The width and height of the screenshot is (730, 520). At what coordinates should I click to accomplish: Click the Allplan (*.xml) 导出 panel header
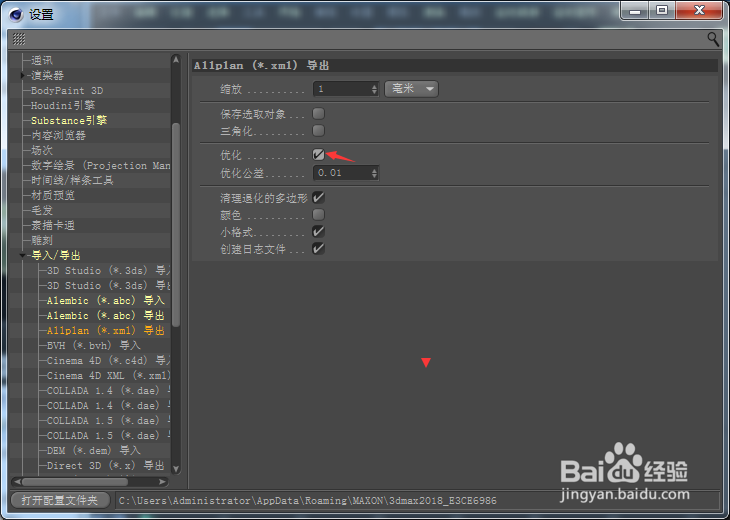click(x=455, y=65)
